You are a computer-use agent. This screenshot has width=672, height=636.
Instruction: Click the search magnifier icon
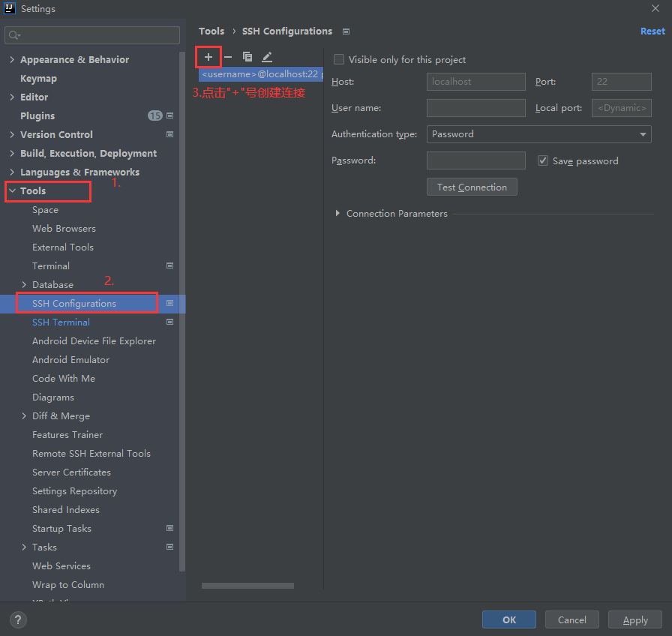[x=14, y=35]
